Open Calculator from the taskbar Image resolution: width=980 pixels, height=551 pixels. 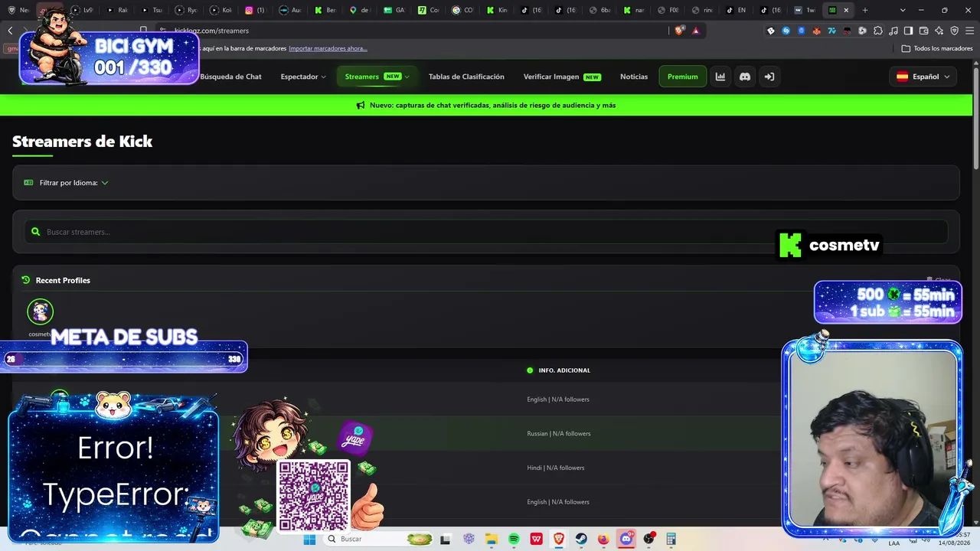click(x=671, y=539)
